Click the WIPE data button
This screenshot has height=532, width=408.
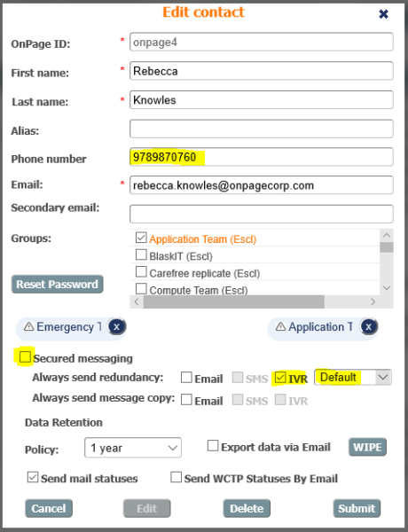[367, 447]
